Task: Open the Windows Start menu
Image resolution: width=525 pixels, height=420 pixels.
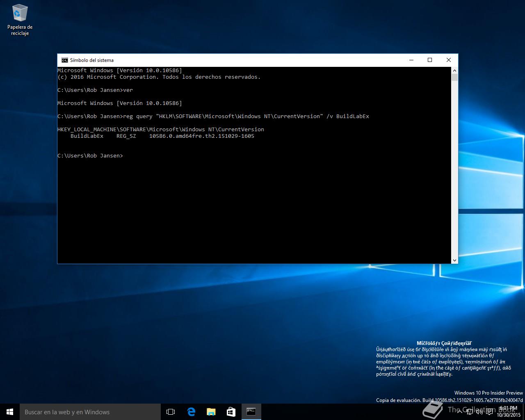Action: [10, 412]
